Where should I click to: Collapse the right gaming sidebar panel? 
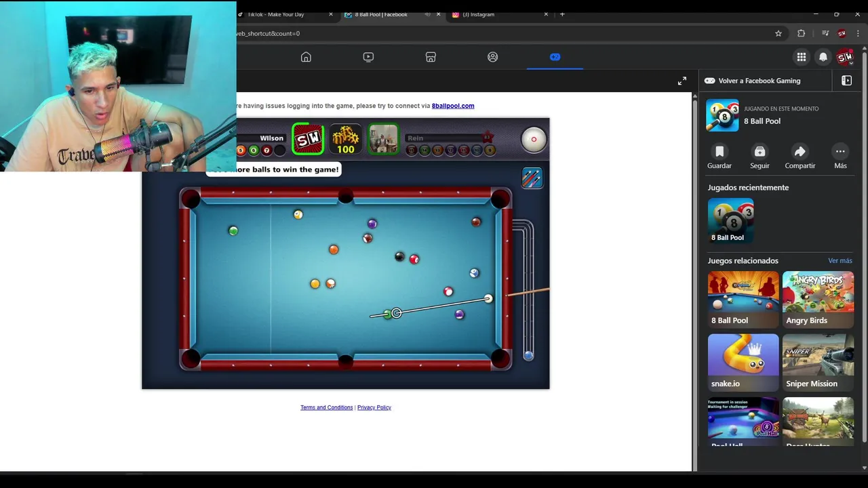847,81
